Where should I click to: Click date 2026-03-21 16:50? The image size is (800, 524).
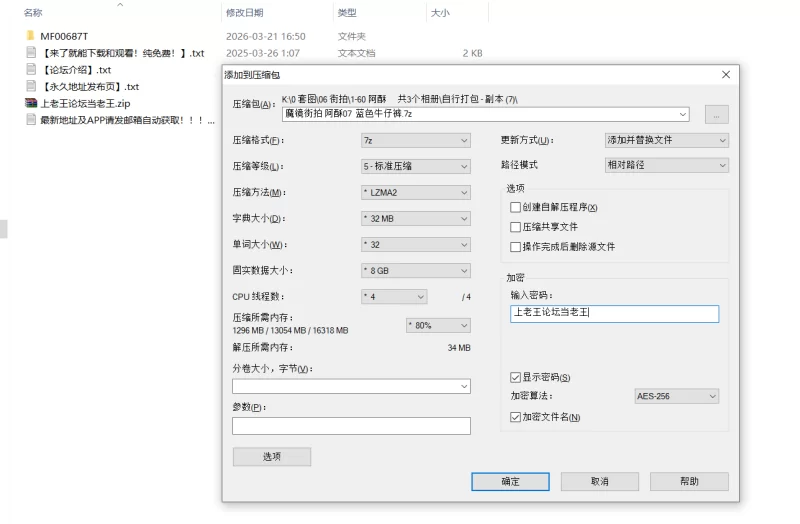tap(266, 36)
